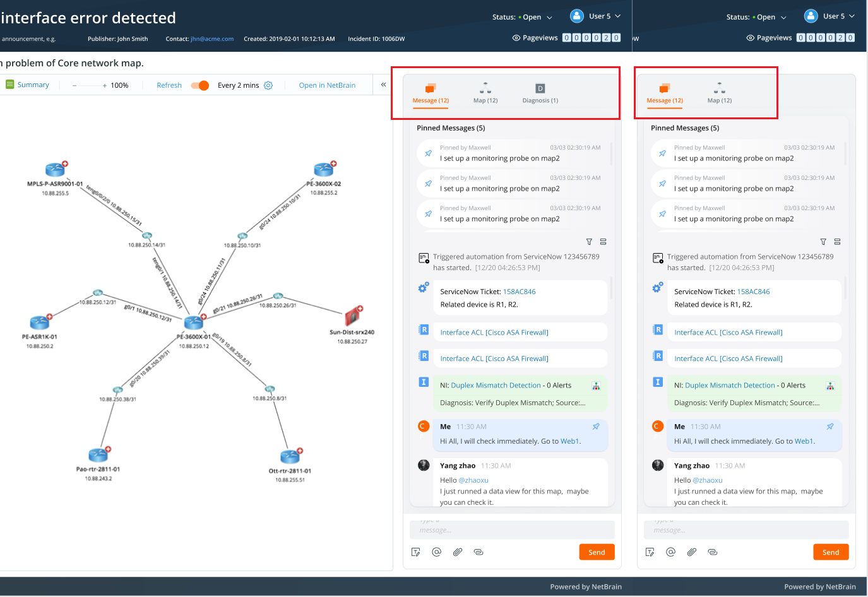Viewport: 868px width, 597px height.
Task: Click the auto-refresh settings gear icon
Action: point(268,85)
